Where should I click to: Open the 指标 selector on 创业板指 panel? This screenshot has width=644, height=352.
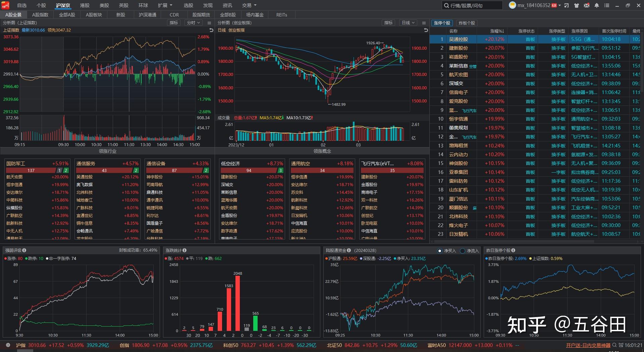(x=388, y=23)
